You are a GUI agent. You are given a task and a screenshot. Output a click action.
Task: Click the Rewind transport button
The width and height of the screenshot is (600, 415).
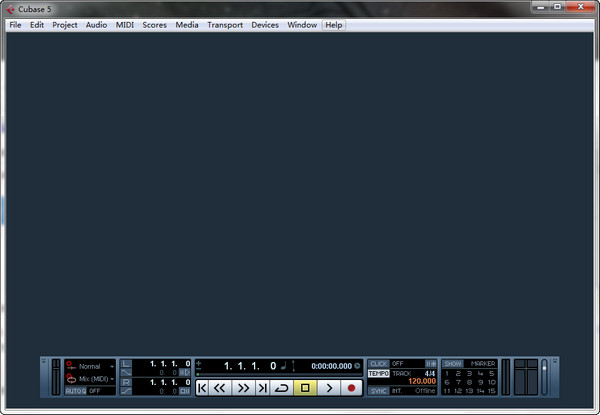220,388
